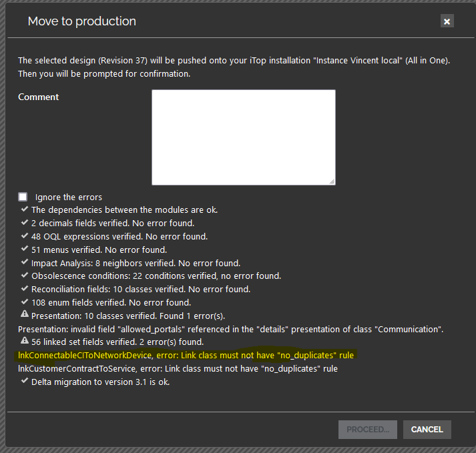Click checkmark icon beside 51 menus verified
476x453 pixels.
[24, 250]
